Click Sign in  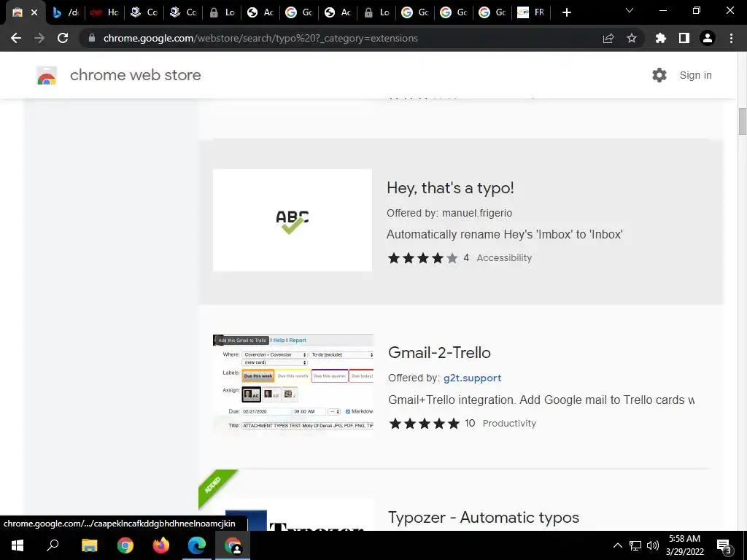pos(695,75)
